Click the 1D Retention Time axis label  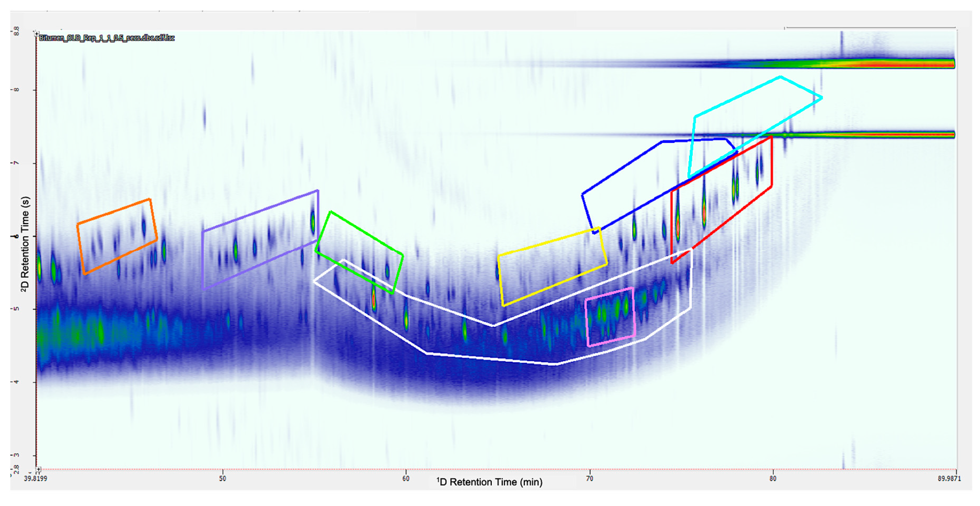pyautogui.click(x=490, y=482)
